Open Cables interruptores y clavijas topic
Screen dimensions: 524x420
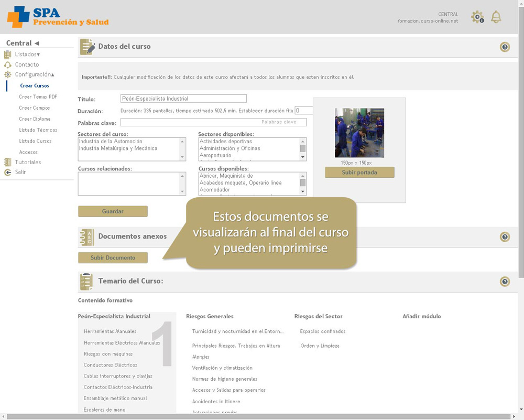[x=118, y=376]
